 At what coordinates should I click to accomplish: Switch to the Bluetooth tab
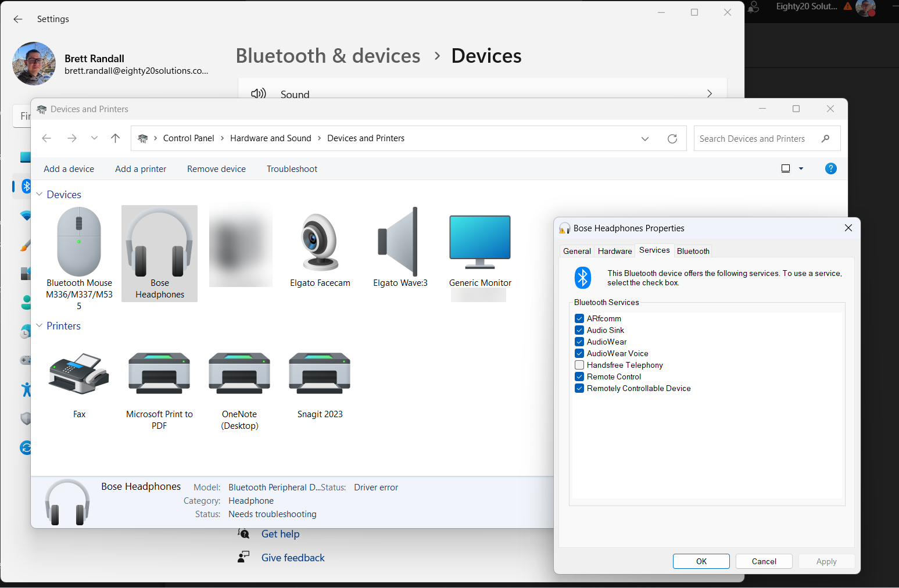pyautogui.click(x=693, y=251)
